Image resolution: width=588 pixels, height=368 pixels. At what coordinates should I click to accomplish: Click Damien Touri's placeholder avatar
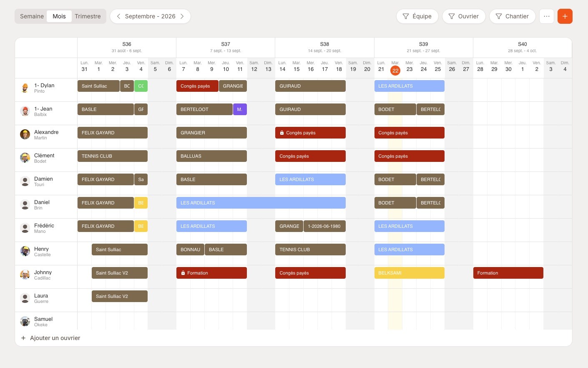click(25, 181)
